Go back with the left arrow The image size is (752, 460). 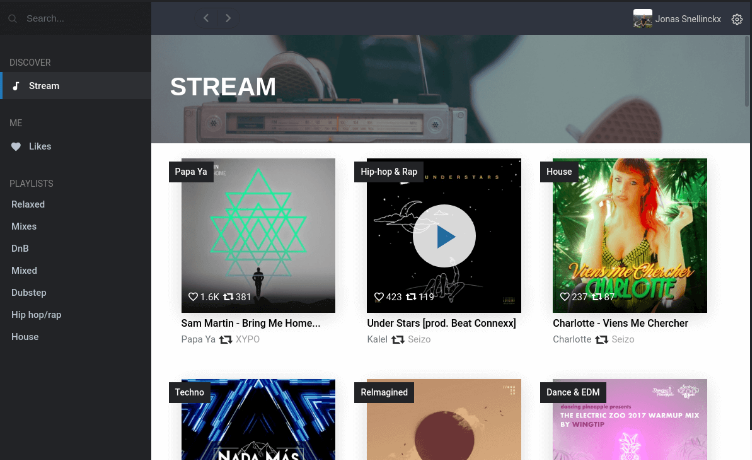[x=206, y=18]
